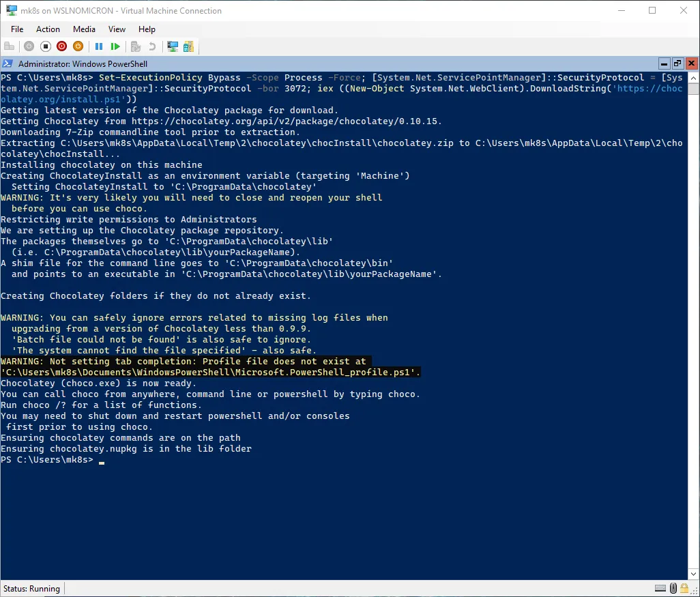700x597 pixels.
Task: Minimize the Administrator PowerShell window
Action: (x=664, y=63)
